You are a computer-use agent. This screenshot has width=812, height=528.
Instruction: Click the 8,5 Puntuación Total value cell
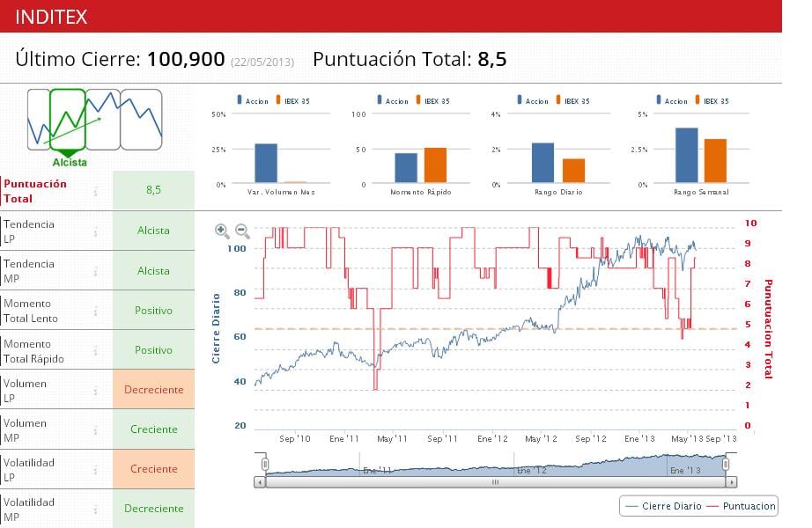tap(153, 190)
